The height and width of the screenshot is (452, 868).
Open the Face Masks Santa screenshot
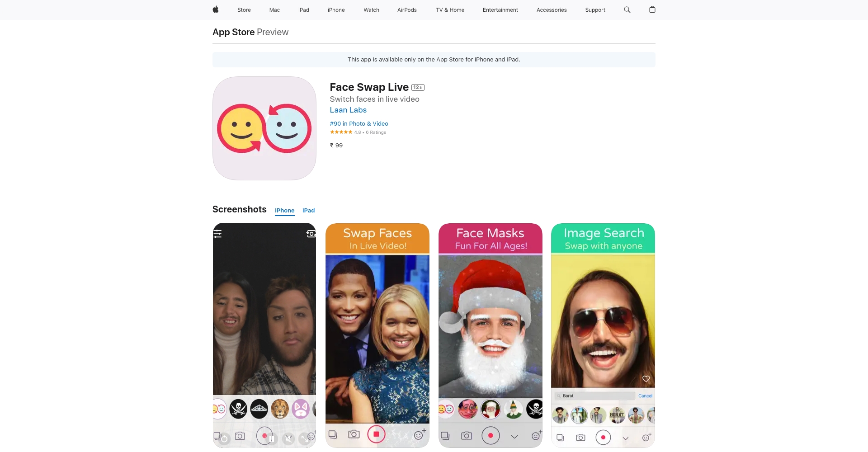coord(491,335)
